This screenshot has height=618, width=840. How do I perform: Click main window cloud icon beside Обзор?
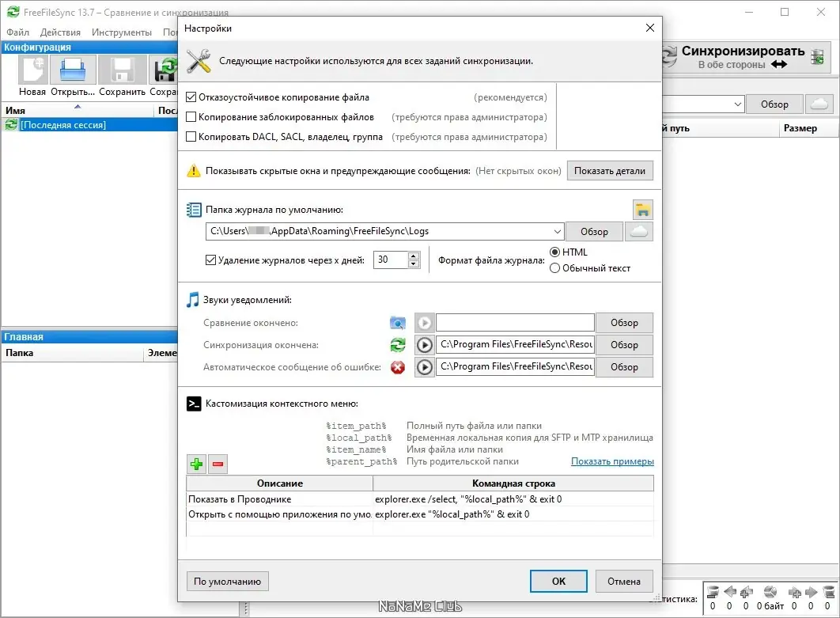tap(819, 104)
